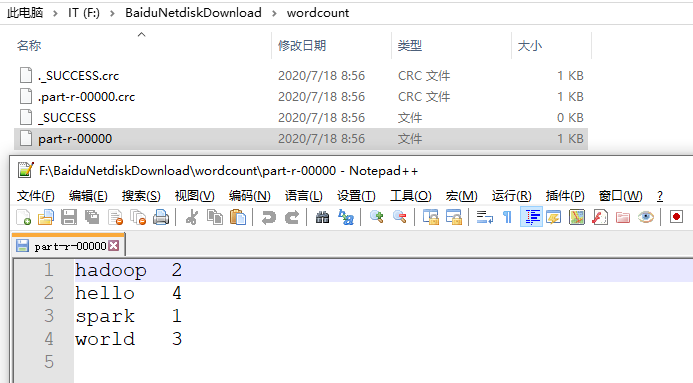This screenshot has width=693, height=383.
Task: Toggle synchronized horizontal scrolling
Action: click(x=454, y=217)
